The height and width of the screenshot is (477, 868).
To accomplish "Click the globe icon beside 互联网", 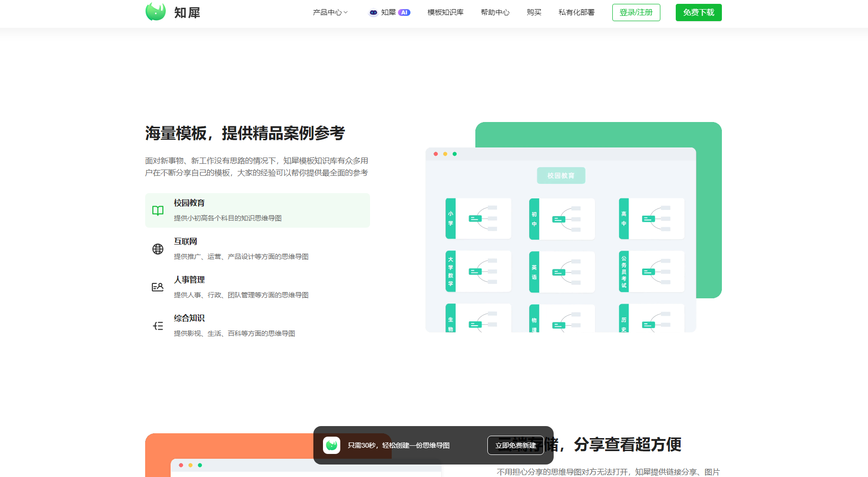I will [158, 249].
